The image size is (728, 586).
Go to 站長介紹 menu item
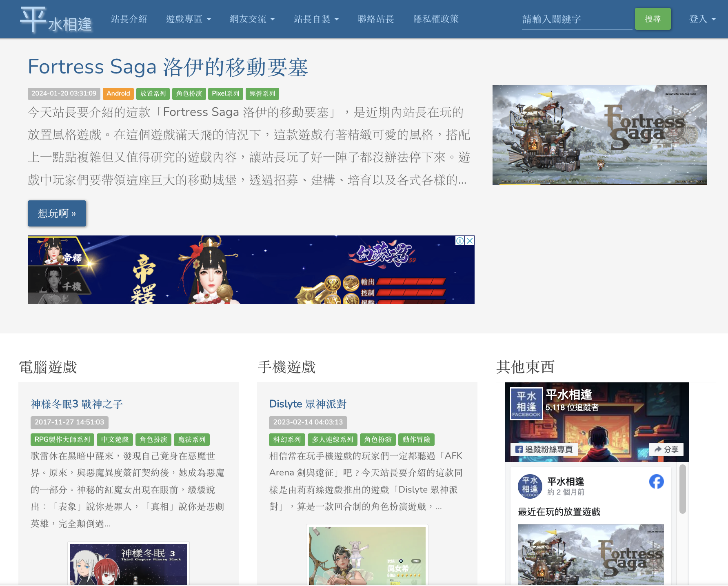click(x=129, y=19)
